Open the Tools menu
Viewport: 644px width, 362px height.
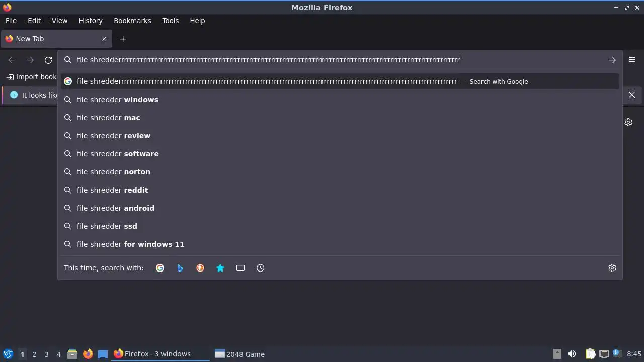point(170,21)
